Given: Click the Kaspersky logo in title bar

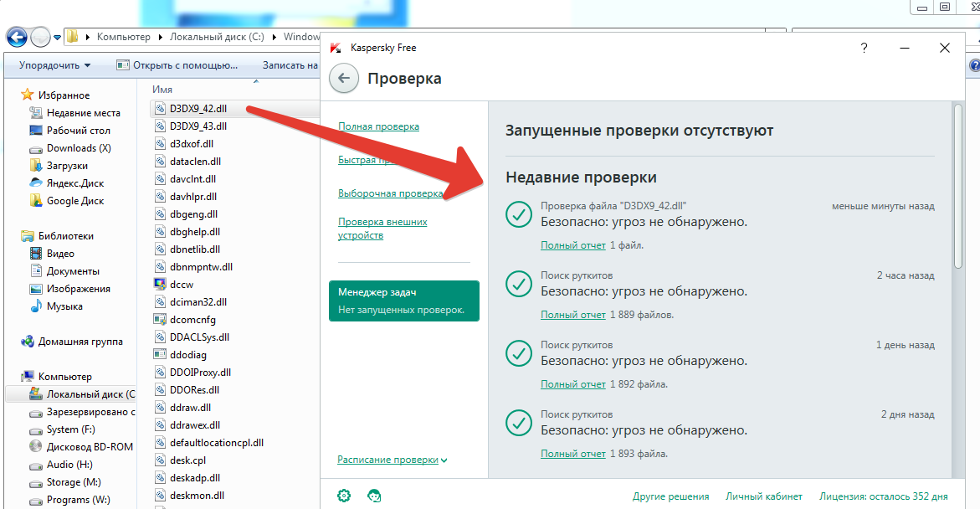Looking at the screenshot, I should point(336,48).
